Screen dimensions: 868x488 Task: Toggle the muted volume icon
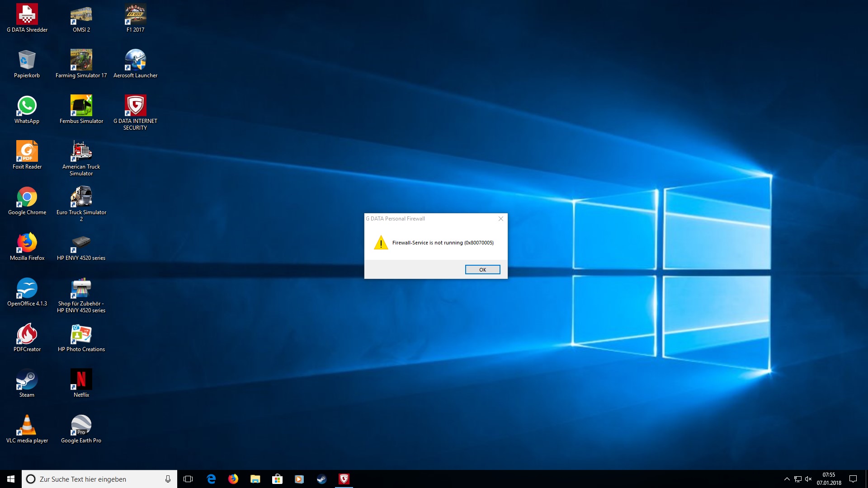click(808, 479)
